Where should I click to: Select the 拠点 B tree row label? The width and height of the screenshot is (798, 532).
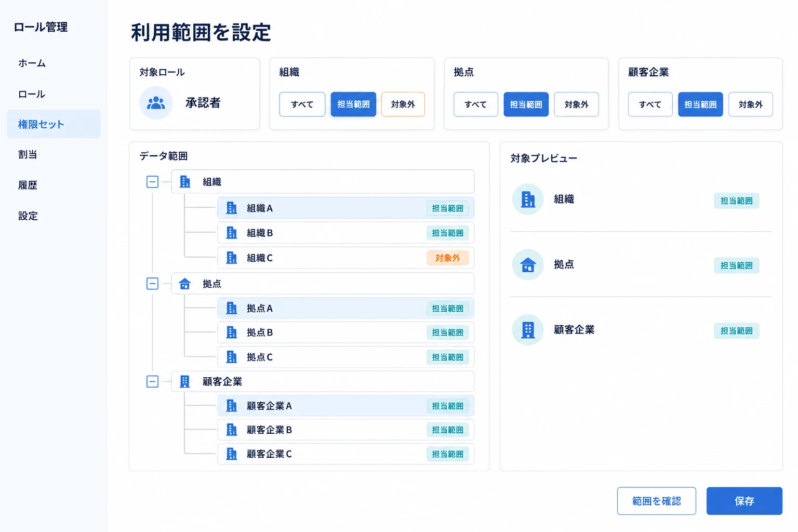coord(260,332)
